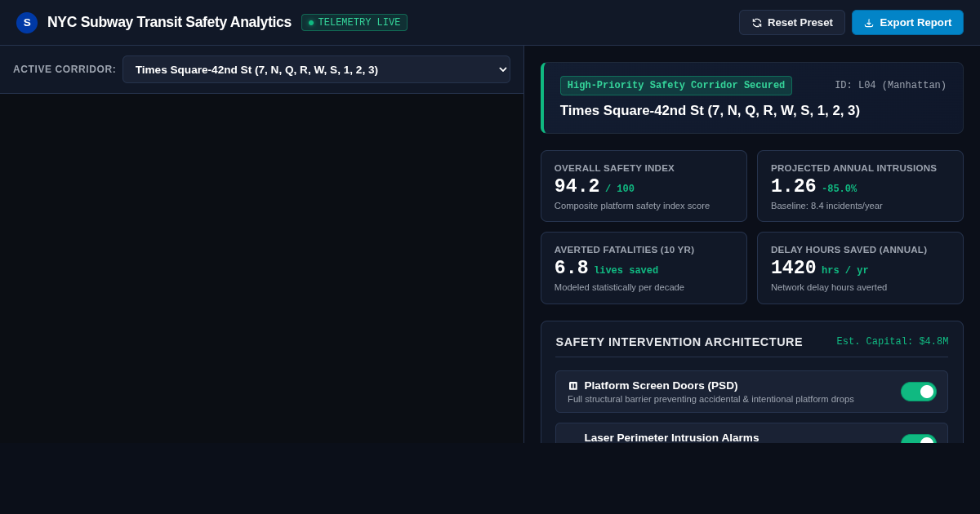Viewport: 980px width, 514px height.
Task: Toggle Laser Perimeter Intrusion Alarms switch
Action: (x=919, y=439)
